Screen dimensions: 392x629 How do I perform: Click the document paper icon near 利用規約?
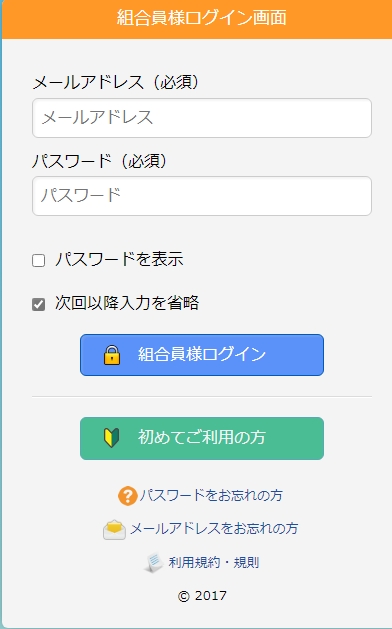(x=154, y=562)
